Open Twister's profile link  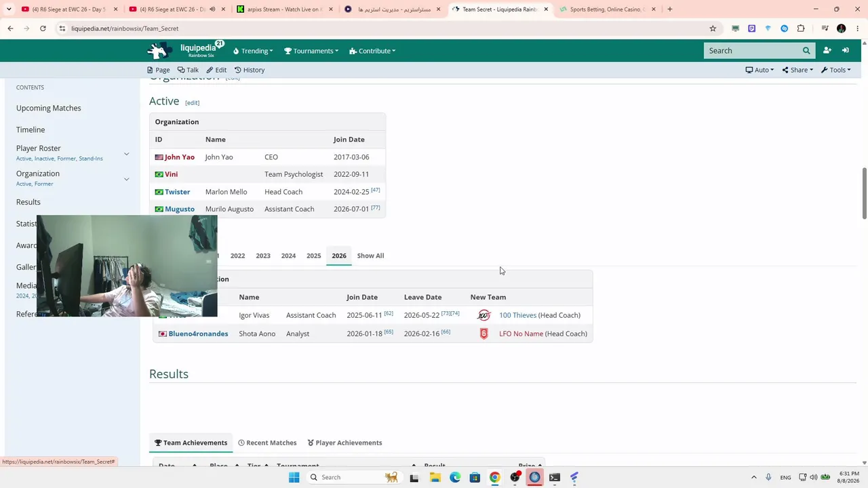(x=178, y=192)
